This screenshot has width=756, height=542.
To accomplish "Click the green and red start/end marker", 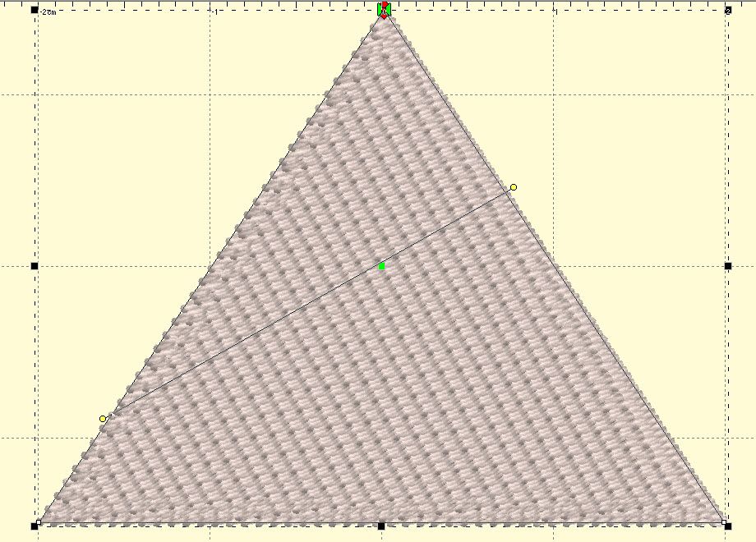I will [x=384, y=10].
